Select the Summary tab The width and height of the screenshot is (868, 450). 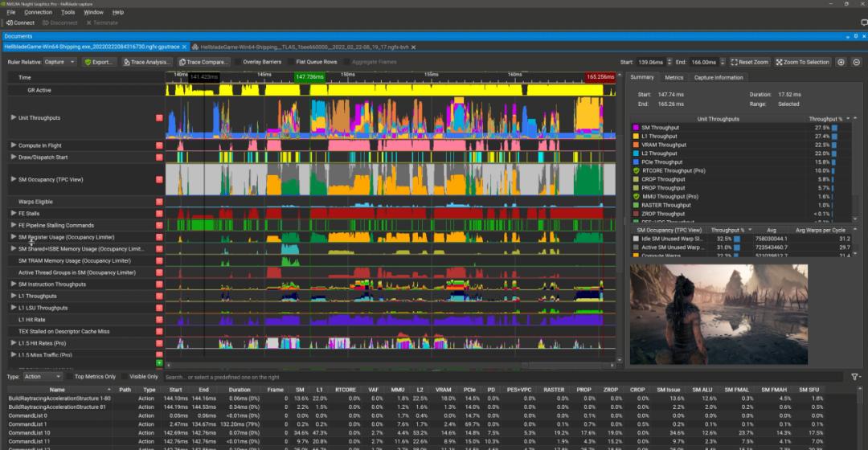(642, 77)
